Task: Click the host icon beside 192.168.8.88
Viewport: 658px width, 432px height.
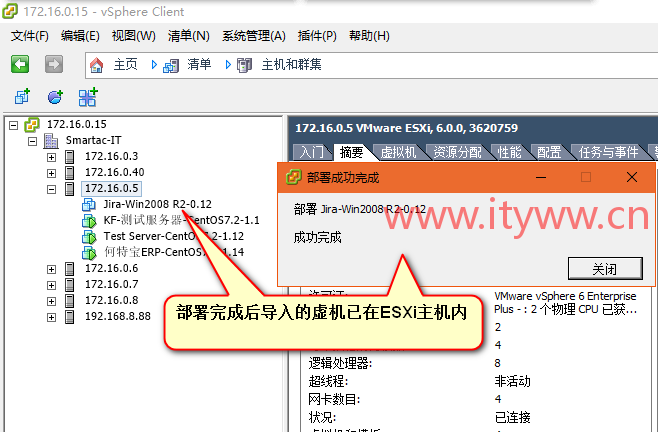Action: 70,317
